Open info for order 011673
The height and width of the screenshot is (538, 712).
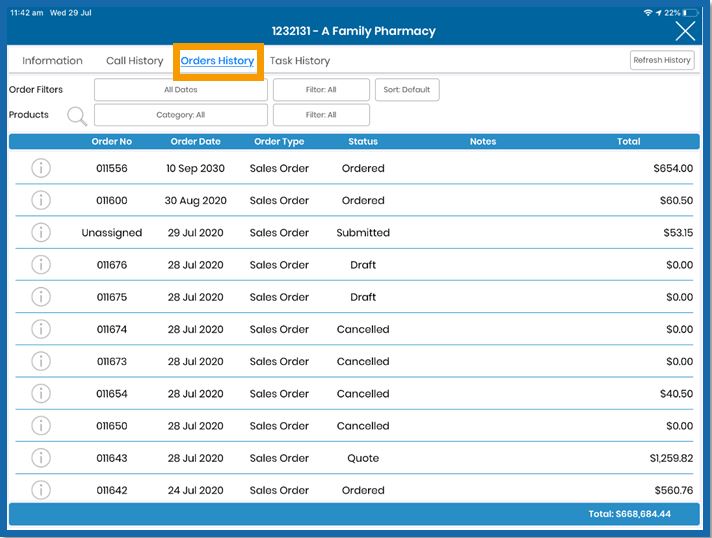pos(41,361)
